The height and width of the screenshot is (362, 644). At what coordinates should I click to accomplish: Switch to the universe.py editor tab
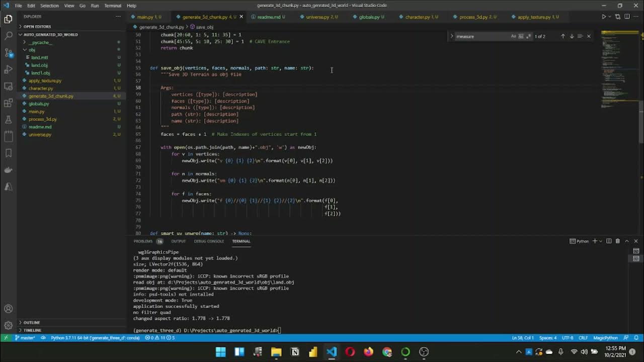point(322,17)
